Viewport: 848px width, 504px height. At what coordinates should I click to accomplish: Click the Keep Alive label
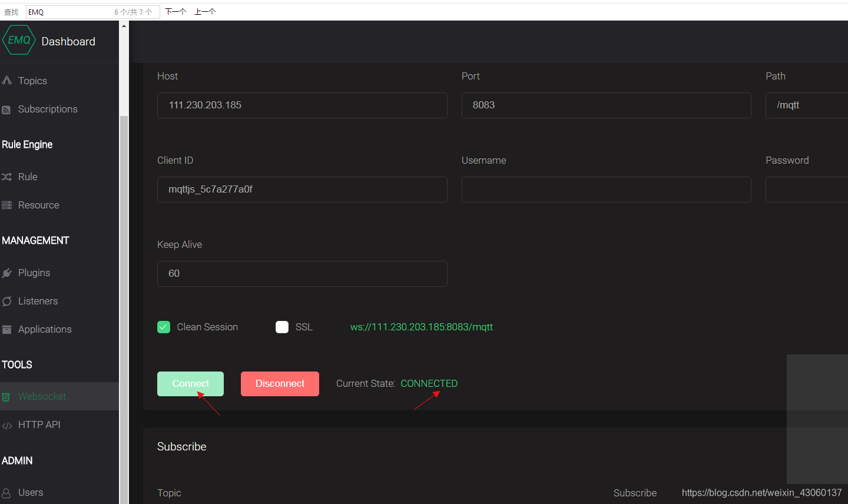click(180, 244)
